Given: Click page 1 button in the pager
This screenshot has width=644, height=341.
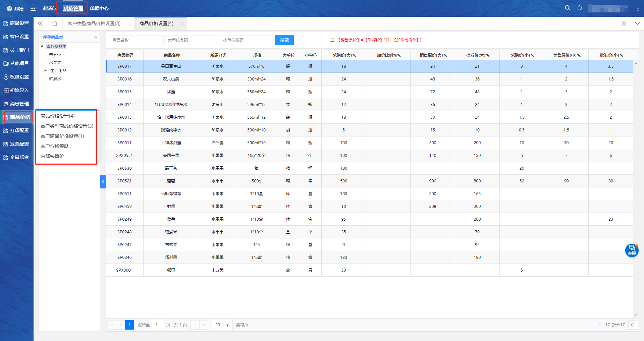Looking at the screenshot, I should [x=129, y=325].
